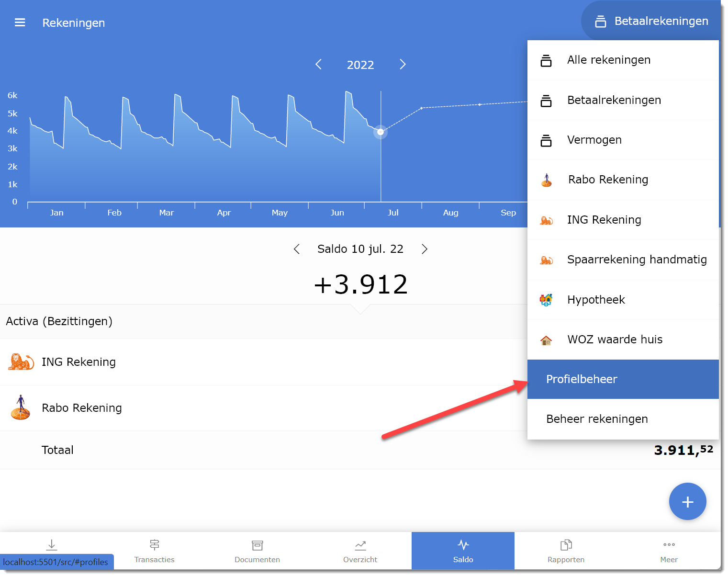Open Profielbeheer
Image resolution: width=728 pixels, height=577 pixels.
pos(623,379)
